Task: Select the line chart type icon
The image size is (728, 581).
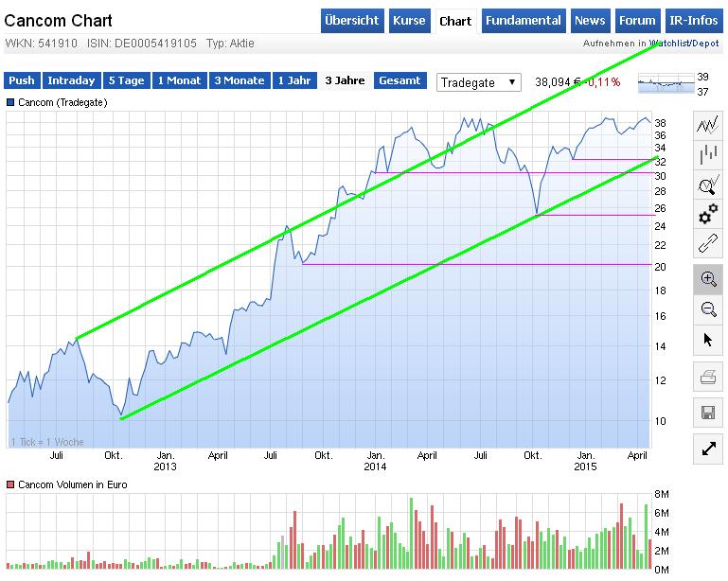Action: pos(707,125)
